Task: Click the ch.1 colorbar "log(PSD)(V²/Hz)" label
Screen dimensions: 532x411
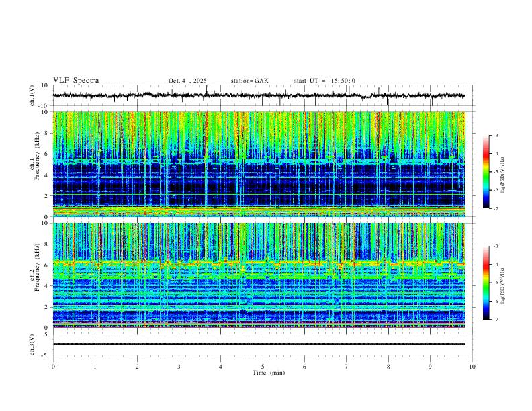Action: [x=503, y=175]
